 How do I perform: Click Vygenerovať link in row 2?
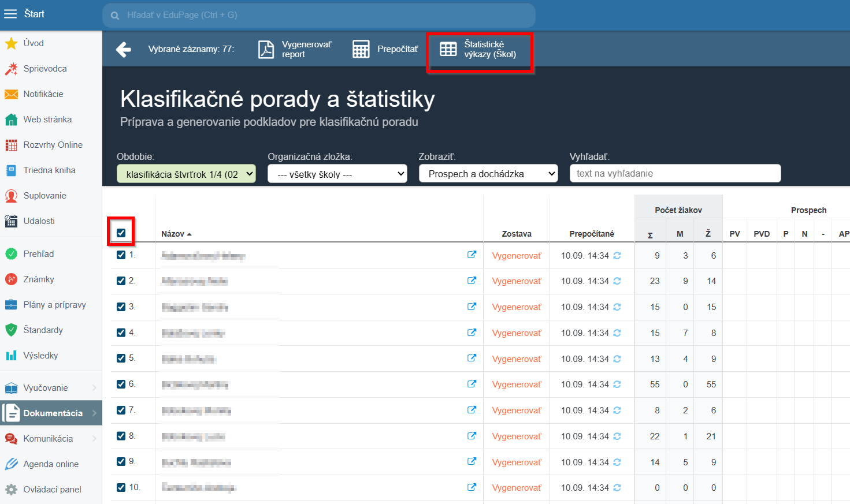(x=517, y=281)
